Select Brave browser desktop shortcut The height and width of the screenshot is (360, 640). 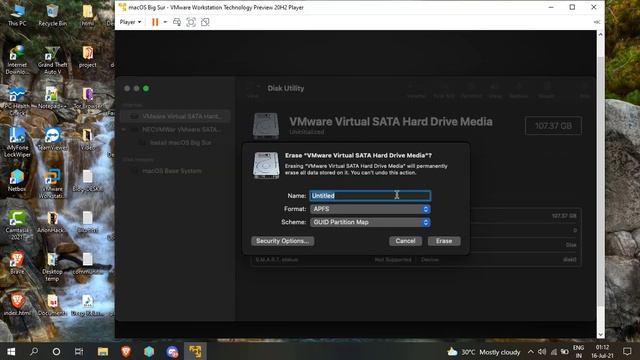(x=17, y=263)
